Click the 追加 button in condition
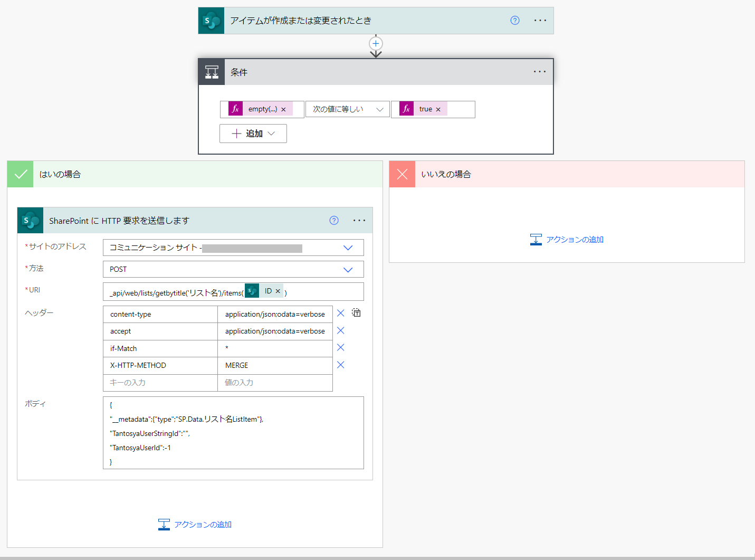Screen dimensions: 755x560 coord(253,134)
